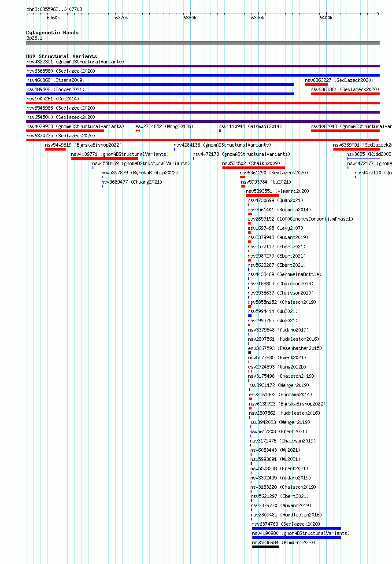Open nsv524502 (Shaikh2009) variant
Image resolution: width=392 pixels, height=564 pixels.
251,163
